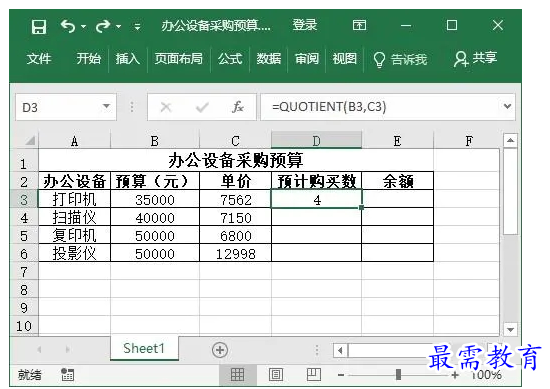Switch to the 数据 ribbon tab
This screenshot has width=550, height=389.
tap(268, 58)
